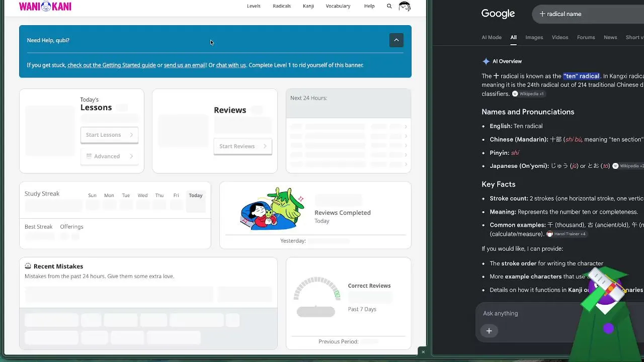Open the Wikipedia +2 source chip
The image size is (644, 362).
(x=628, y=166)
